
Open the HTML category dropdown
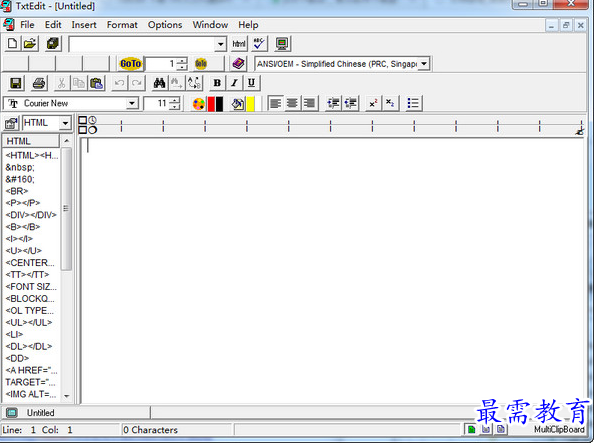(65, 123)
